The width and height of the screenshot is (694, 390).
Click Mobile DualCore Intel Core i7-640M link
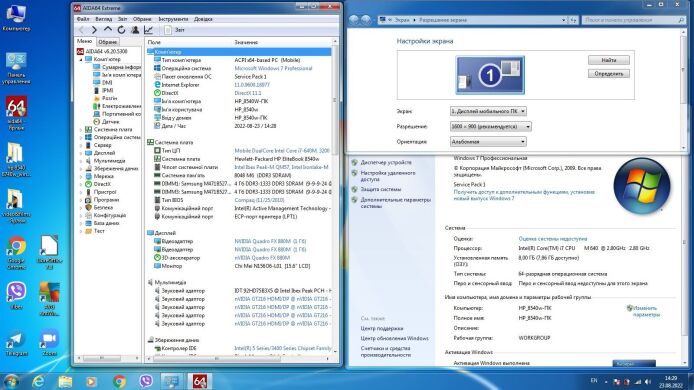[281, 151]
